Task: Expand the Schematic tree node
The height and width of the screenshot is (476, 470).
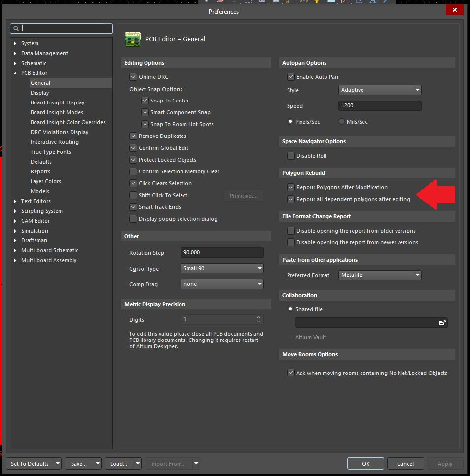Action: pos(15,63)
